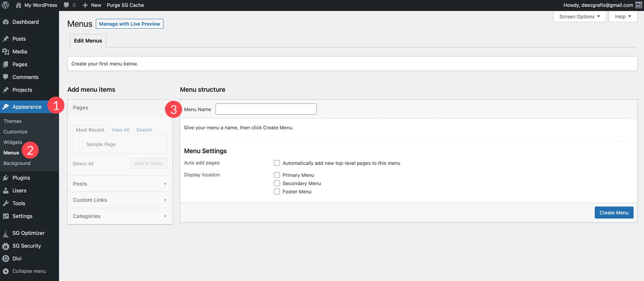This screenshot has width=644, height=281.
Task: Click the Create Menu button
Action: click(614, 213)
